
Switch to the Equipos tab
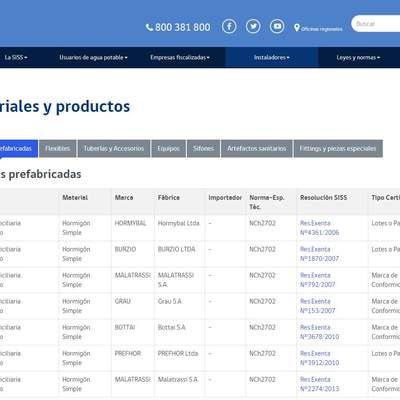(x=169, y=148)
